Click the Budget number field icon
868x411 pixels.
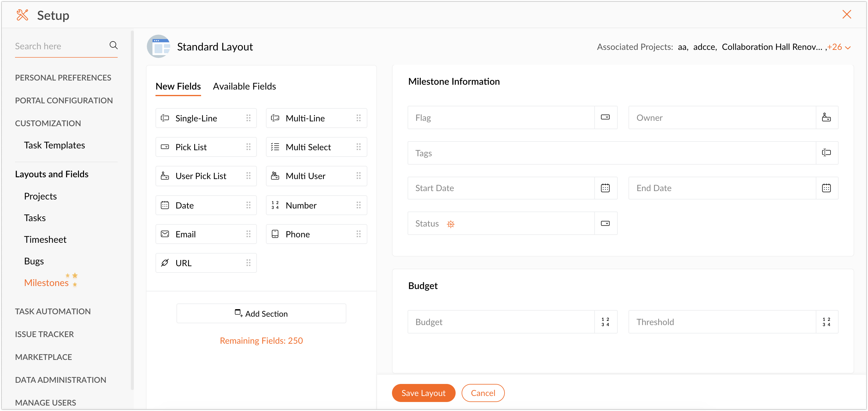605,322
